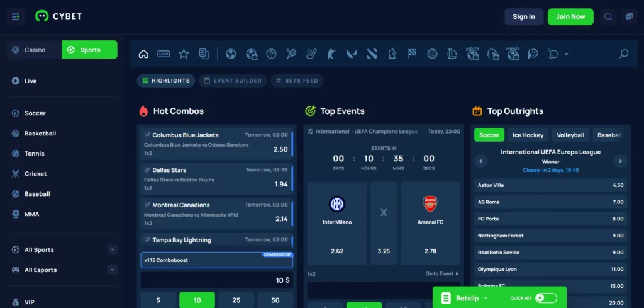Show next outright with right arrow
The height and width of the screenshot is (308, 644).
(621, 161)
